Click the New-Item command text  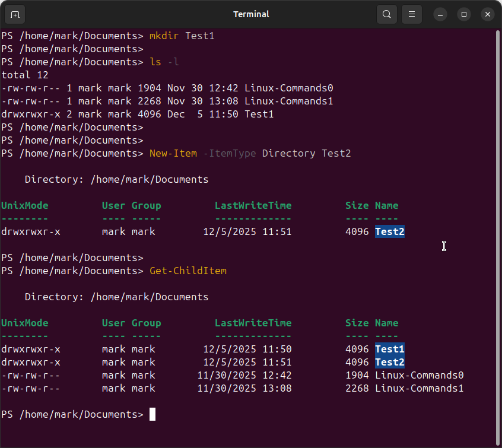(173, 153)
